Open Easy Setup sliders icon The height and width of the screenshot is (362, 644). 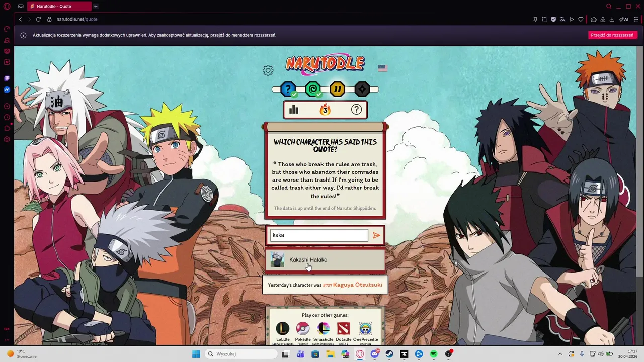coord(636,19)
